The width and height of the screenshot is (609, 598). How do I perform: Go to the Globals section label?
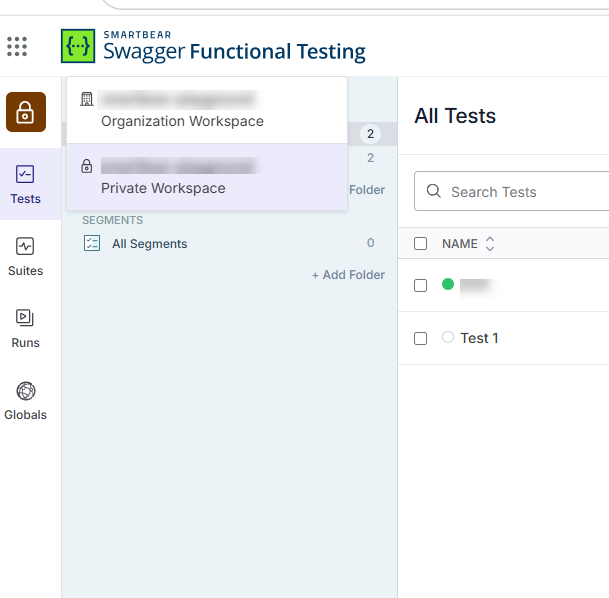tap(26, 415)
